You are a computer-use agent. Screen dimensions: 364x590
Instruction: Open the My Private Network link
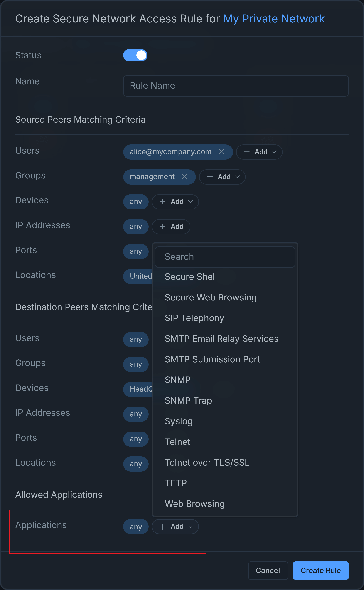(x=274, y=19)
